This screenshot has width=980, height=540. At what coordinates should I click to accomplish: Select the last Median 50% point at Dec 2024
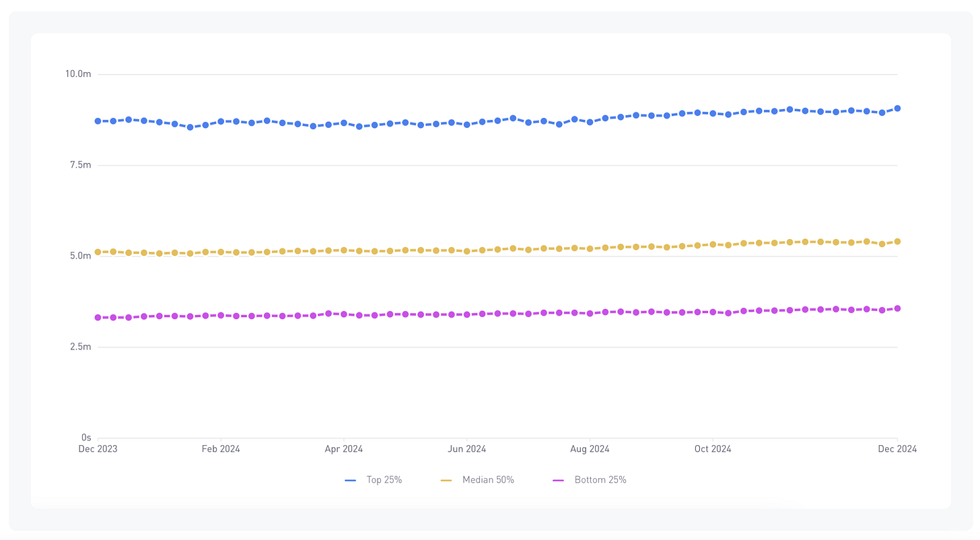tap(897, 241)
